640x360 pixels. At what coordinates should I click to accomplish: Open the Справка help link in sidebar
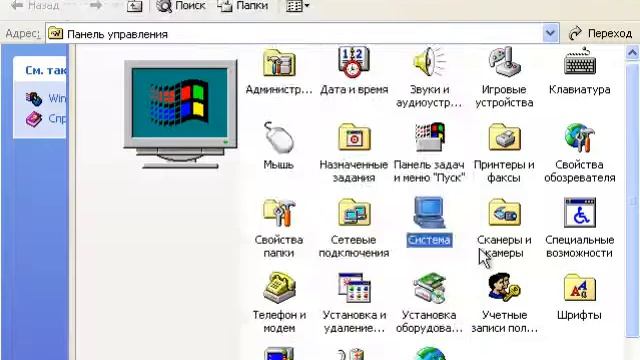(46, 119)
